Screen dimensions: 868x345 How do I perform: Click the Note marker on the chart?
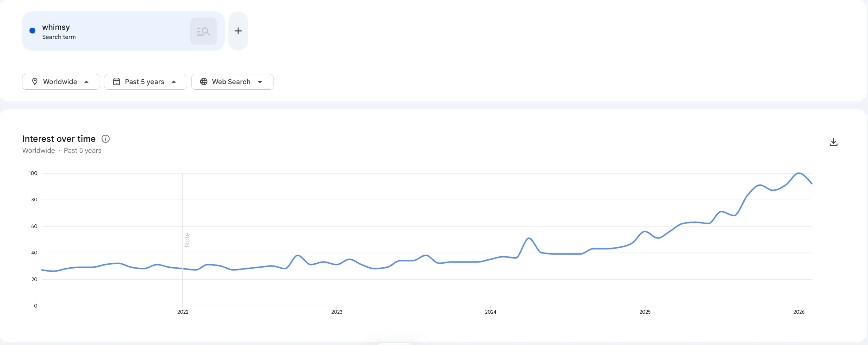(x=187, y=239)
